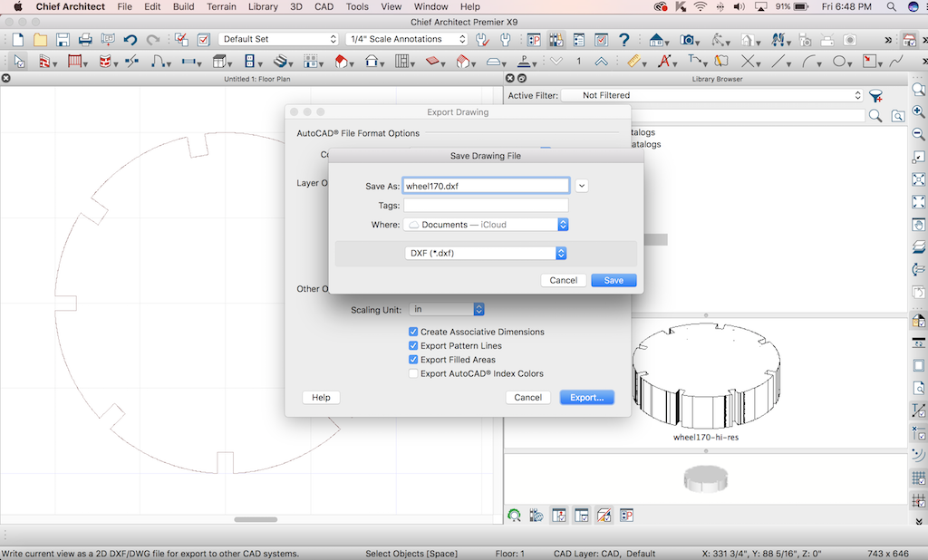The image size is (928, 560).
Task: Click Cancel in Save Drawing File dialog
Action: pos(564,280)
